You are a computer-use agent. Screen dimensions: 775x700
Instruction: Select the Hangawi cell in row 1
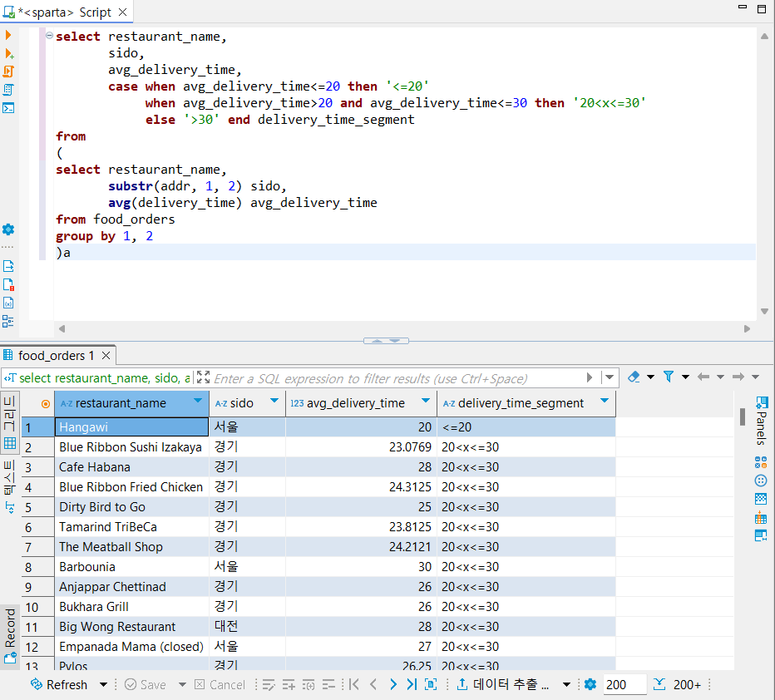[x=131, y=426]
